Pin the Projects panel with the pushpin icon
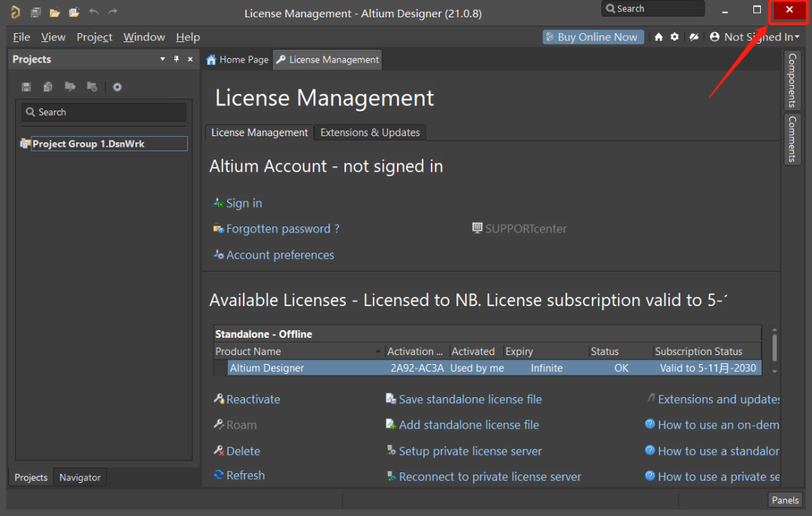This screenshot has width=812, height=516. pyautogui.click(x=177, y=59)
